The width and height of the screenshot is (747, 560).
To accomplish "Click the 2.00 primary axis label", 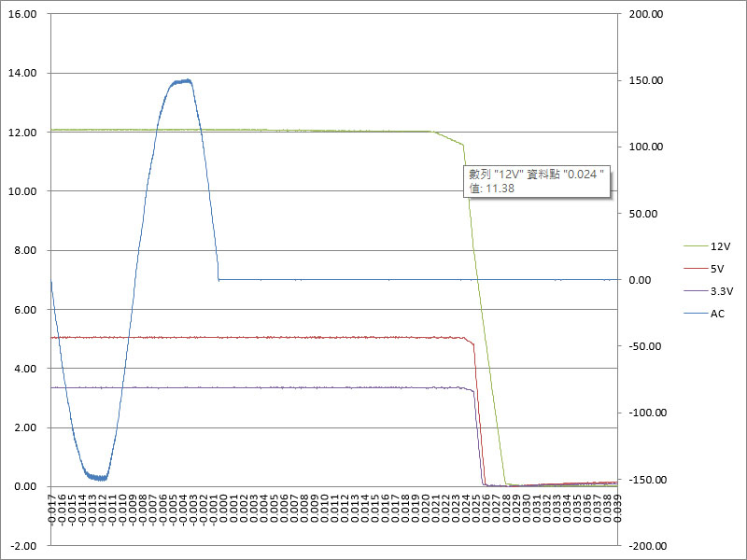I will tap(25, 427).
